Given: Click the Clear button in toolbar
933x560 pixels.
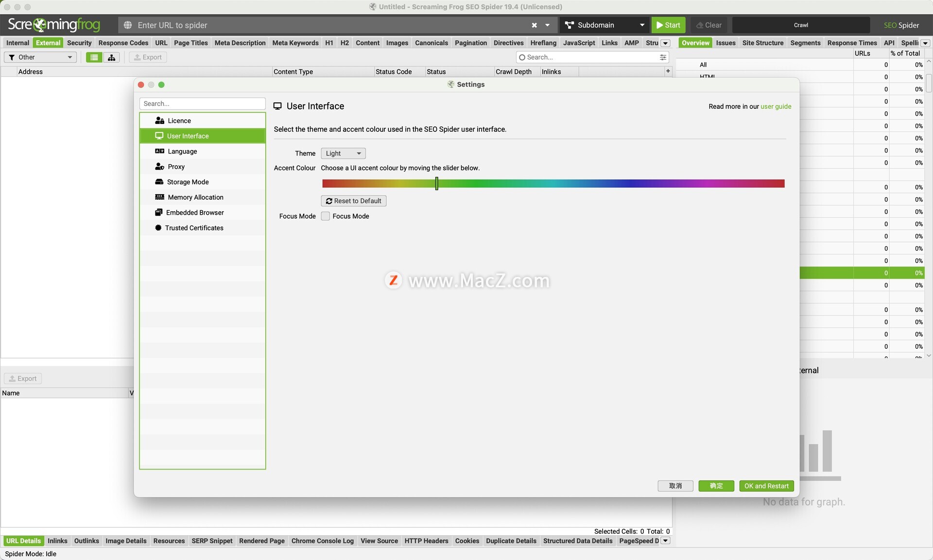Looking at the screenshot, I should (x=708, y=25).
